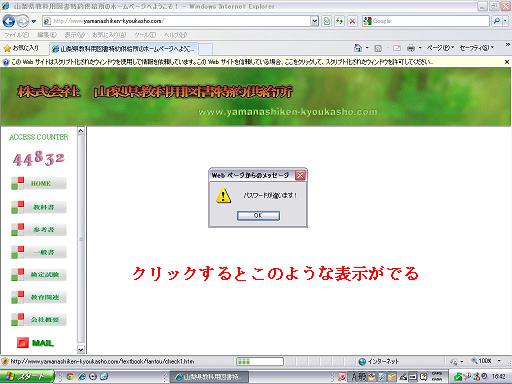
Task: Click the Print icon in command bar
Action: tap(411, 48)
